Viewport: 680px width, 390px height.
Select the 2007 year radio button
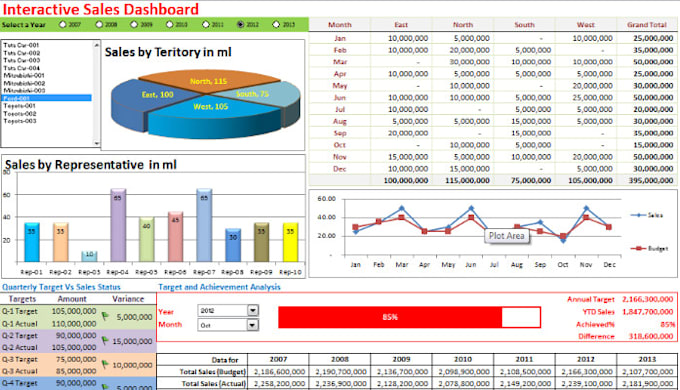point(63,25)
